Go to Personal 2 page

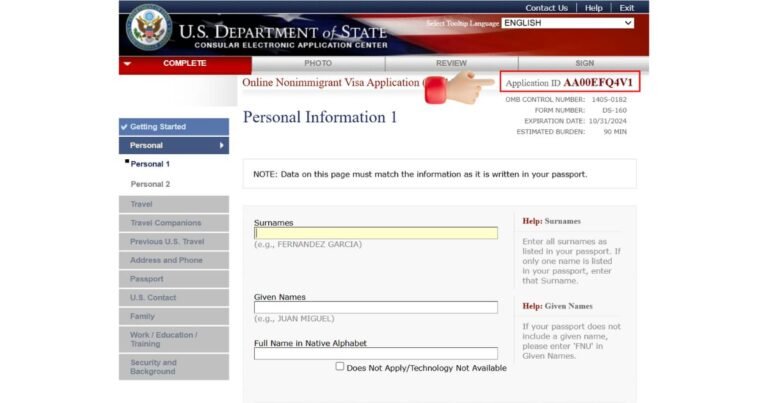click(150, 184)
